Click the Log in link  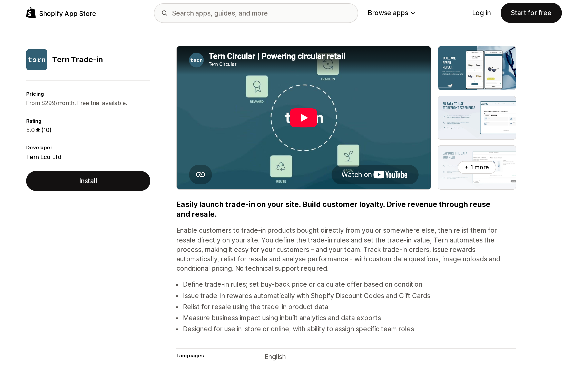[481, 13]
